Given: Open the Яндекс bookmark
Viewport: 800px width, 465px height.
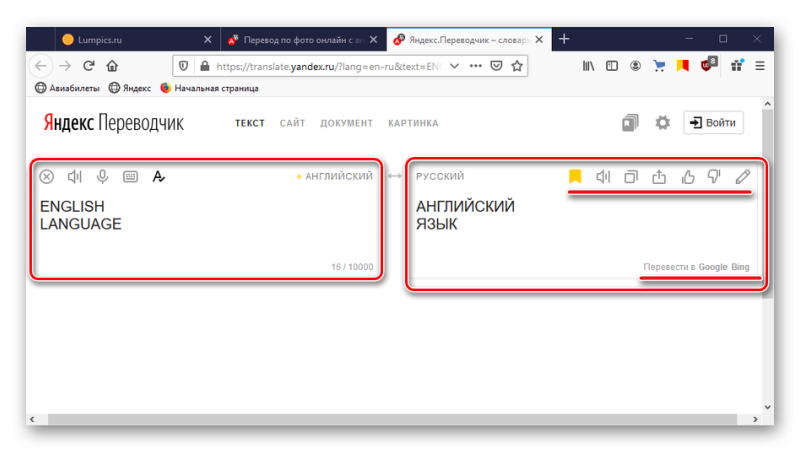Looking at the screenshot, I should coord(130,88).
